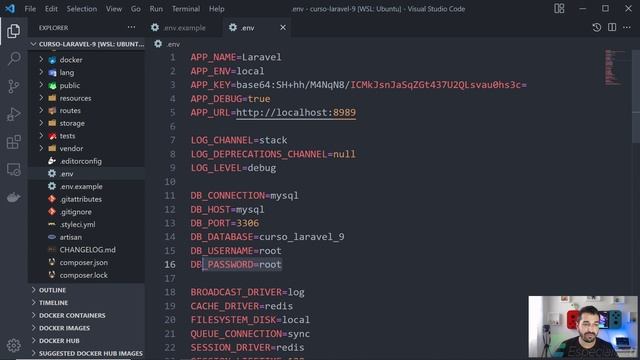
Task: Click the VS Code logo icon
Action: pyautogui.click(x=10, y=9)
